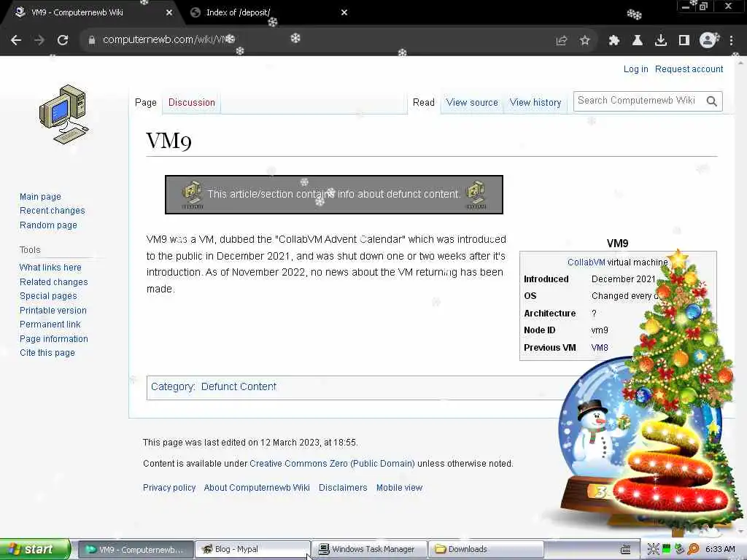Open the Privacy policy footer link
The image size is (747, 560).
(169, 488)
